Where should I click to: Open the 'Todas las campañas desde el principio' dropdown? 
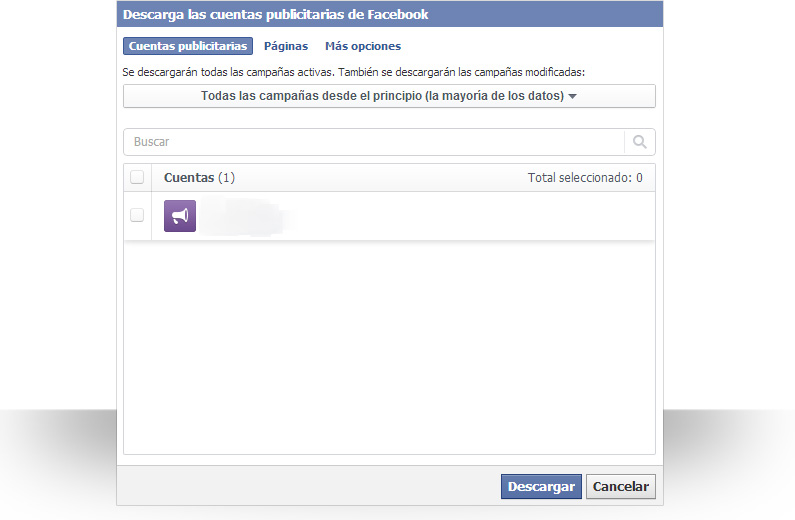pos(389,96)
